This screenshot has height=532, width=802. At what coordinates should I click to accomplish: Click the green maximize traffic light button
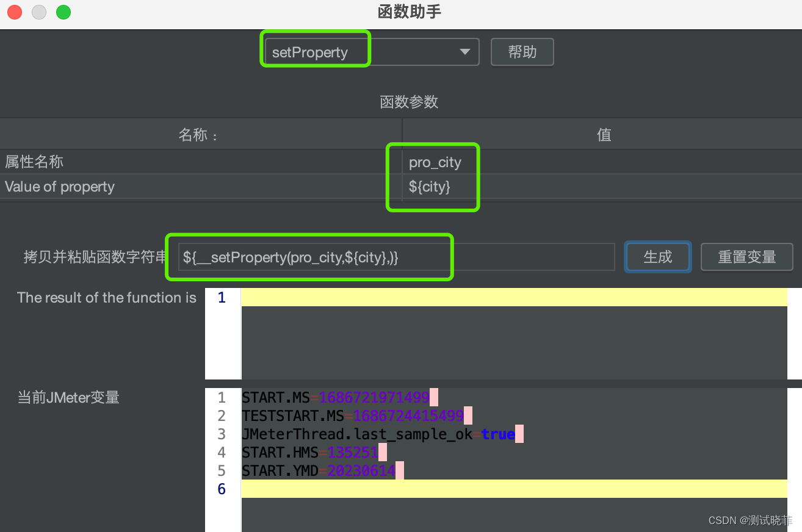click(63, 12)
